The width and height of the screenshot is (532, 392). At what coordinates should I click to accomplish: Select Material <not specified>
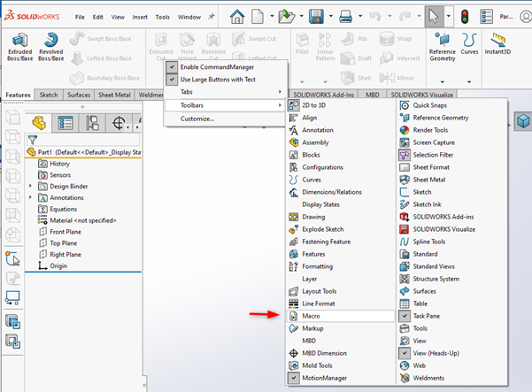click(77, 220)
